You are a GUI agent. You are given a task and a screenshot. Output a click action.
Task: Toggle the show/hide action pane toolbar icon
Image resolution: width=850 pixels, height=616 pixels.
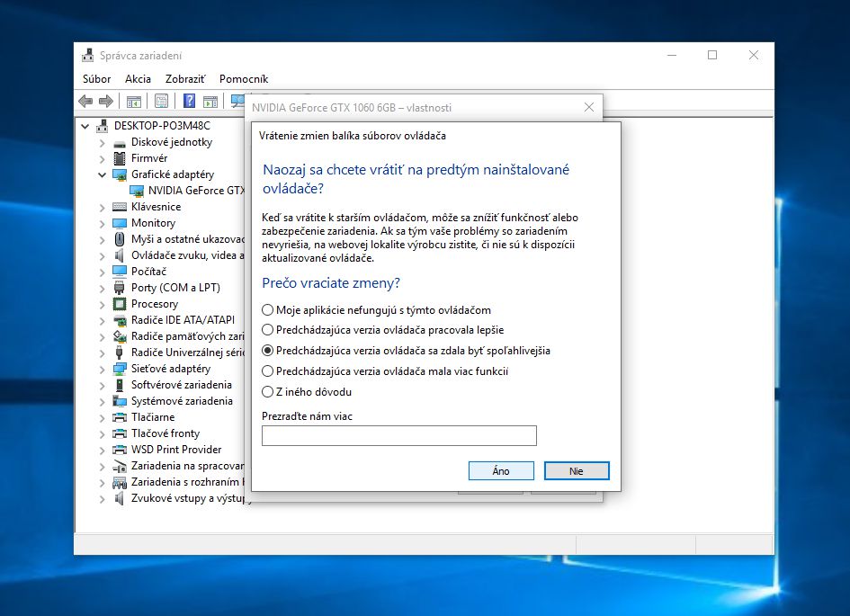210,101
